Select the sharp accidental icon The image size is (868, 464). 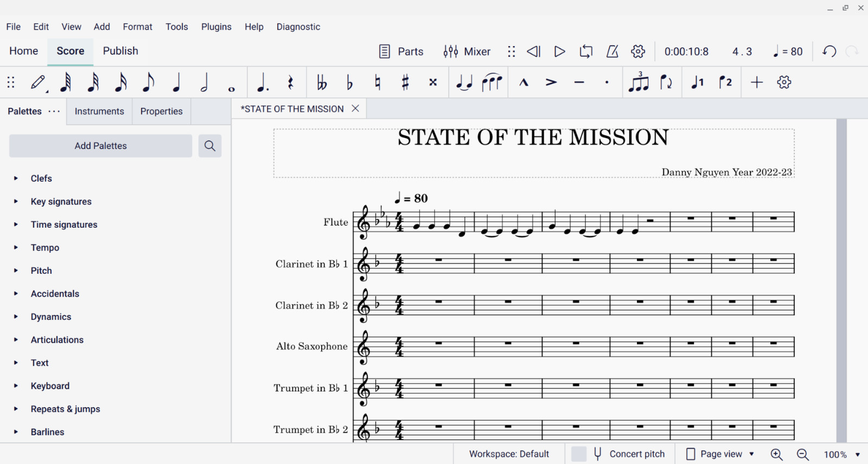[x=405, y=82]
